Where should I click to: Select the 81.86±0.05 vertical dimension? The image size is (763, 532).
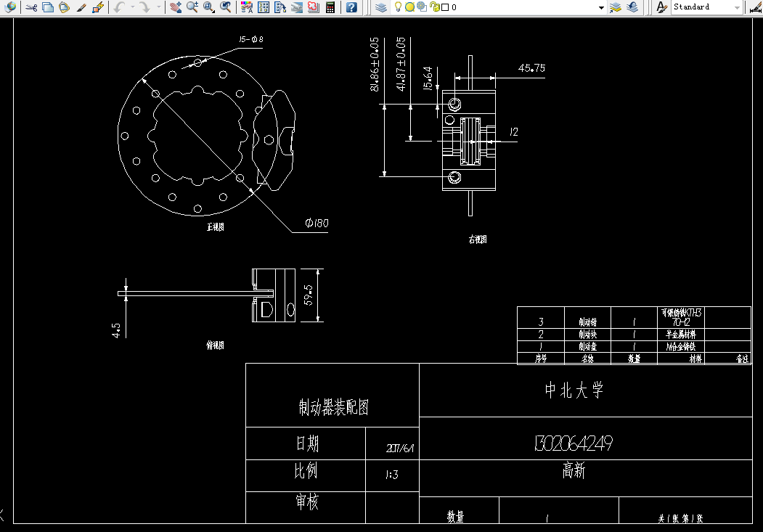pos(374,64)
